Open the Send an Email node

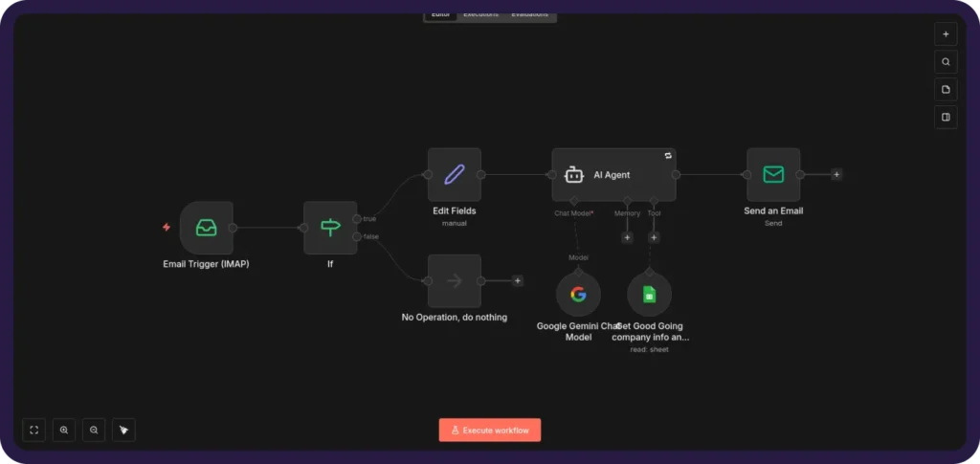point(773,174)
